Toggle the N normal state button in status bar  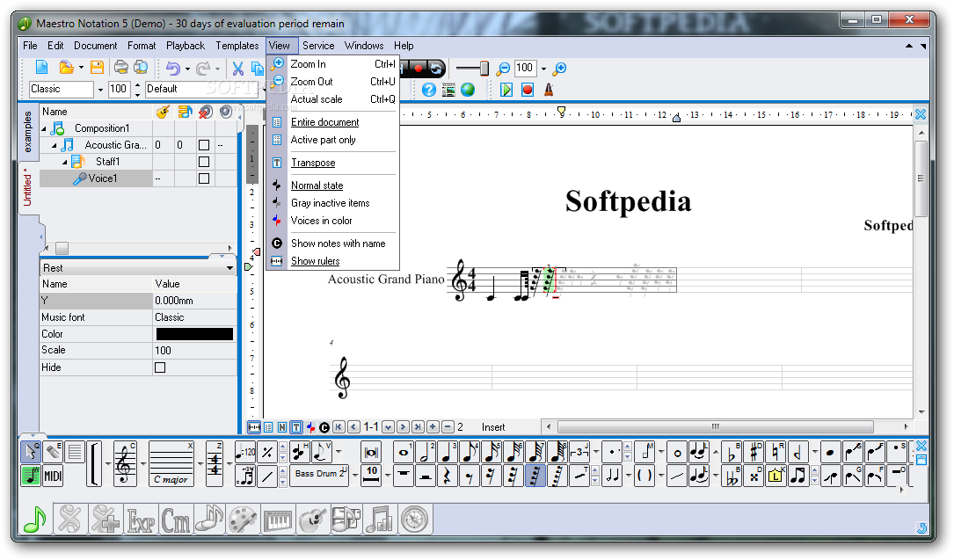(x=282, y=427)
